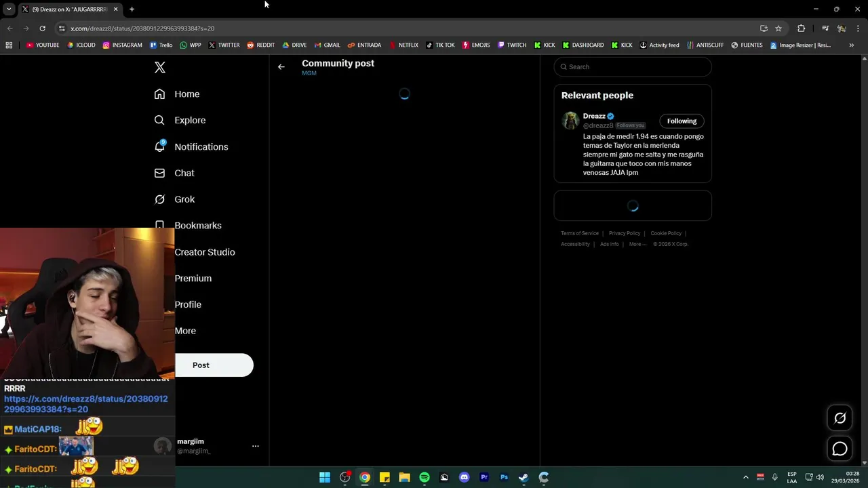Open File Explorer from the taskbar
Image resolution: width=868 pixels, height=488 pixels.
(x=404, y=477)
